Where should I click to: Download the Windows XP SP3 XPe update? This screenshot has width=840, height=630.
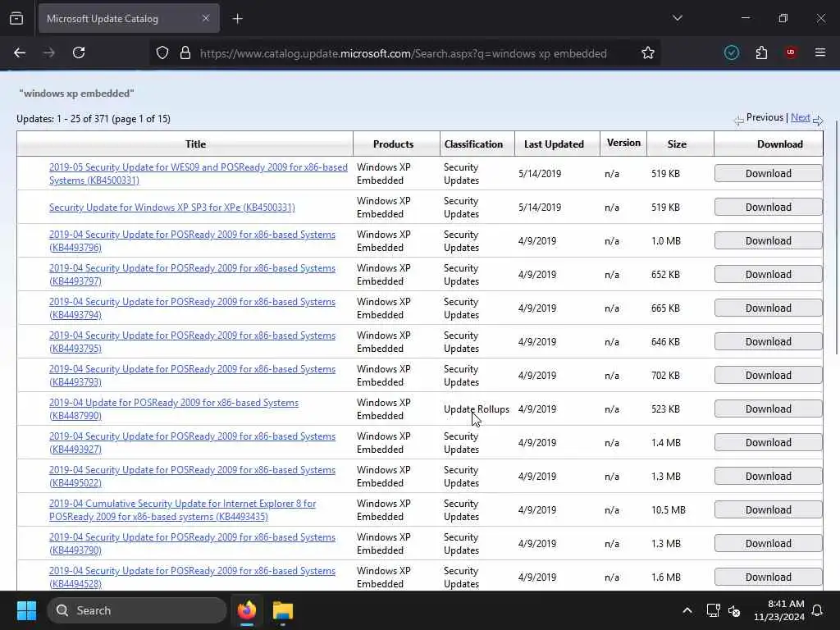coord(768,208)
